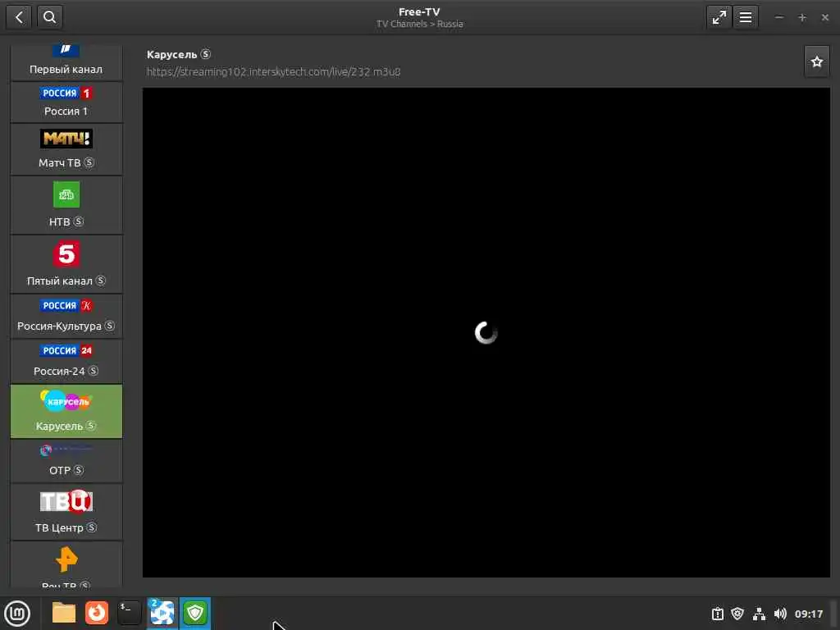Screen dimensions: 840x630
Task: Click the black video player area
Action: [486, 332]
